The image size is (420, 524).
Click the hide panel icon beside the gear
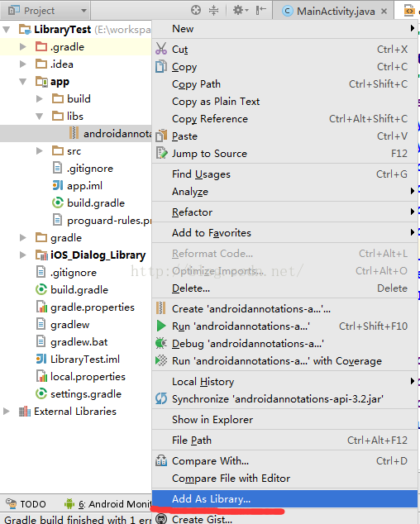[x=260, y=11]
